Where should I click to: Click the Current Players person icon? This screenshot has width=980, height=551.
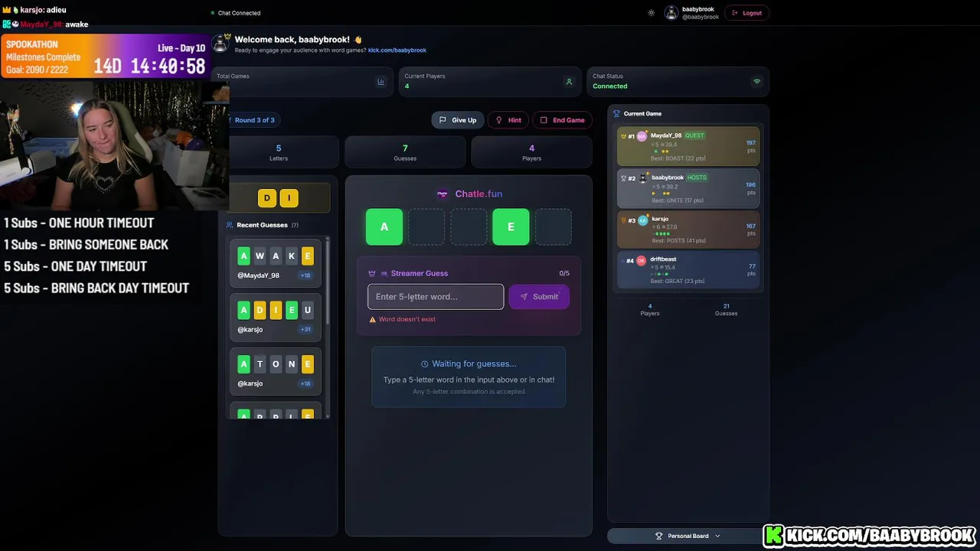coord(569,82)
